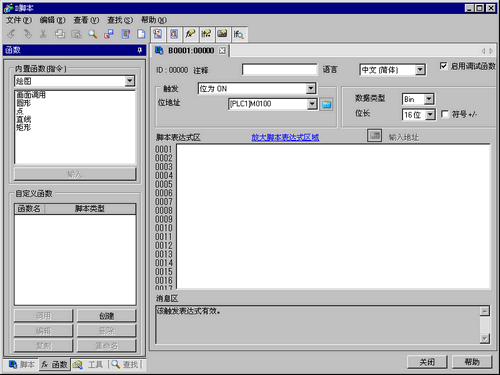
Task: Close the B0001:00000 tab with X
Action: tap(222, 51)
